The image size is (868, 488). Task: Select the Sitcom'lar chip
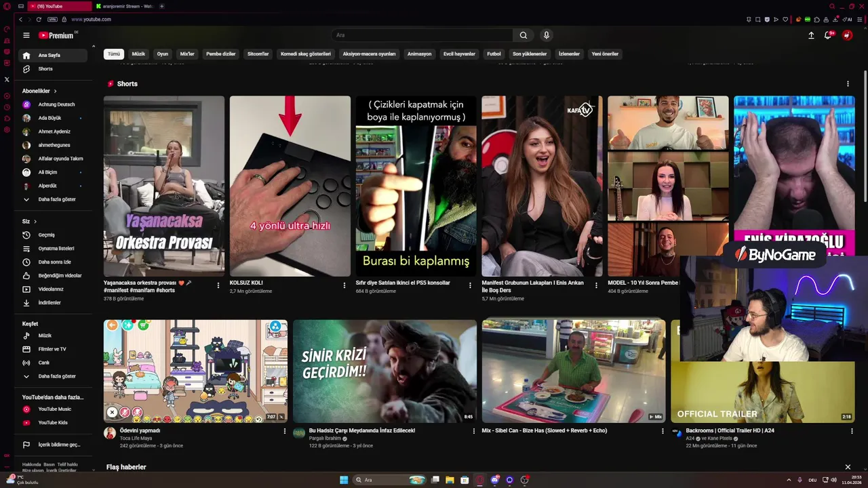(258, 54)
